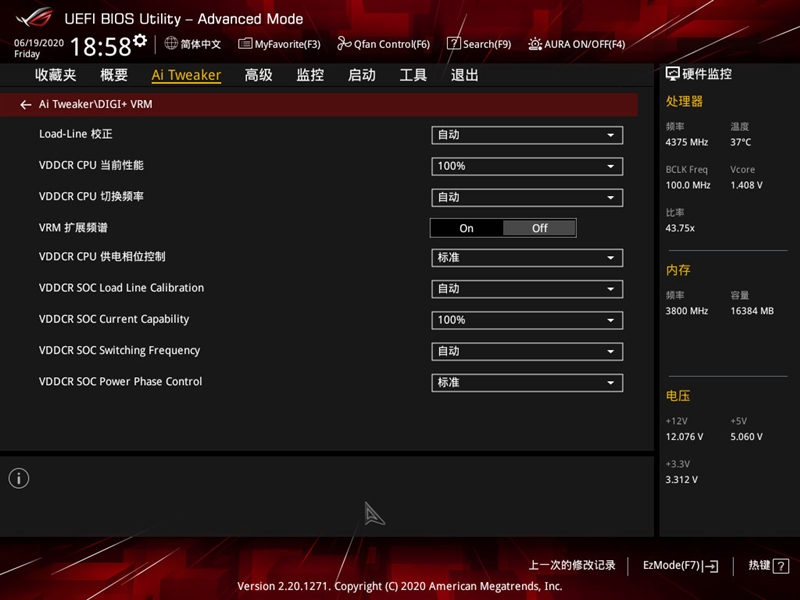Turn VRM 扩展频谱 On
The image size is (800, 600).
point(466,228)
